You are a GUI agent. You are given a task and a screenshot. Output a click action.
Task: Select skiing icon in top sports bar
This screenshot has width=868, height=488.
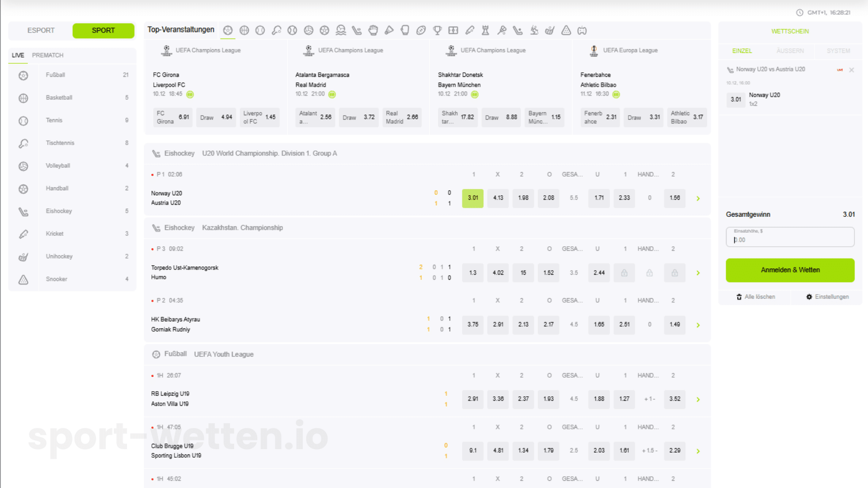point(534,30)
